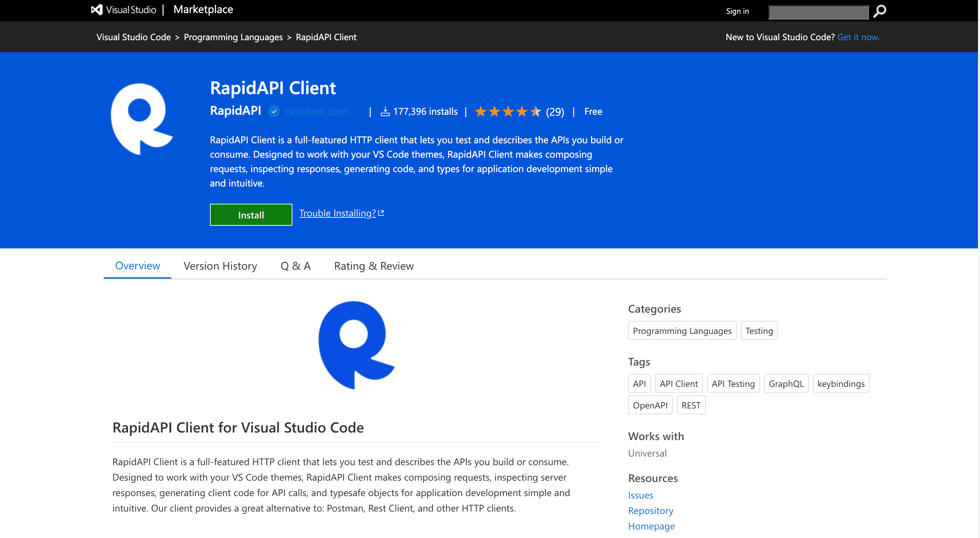Select the Testing category chip
This screenshot has width=980, height=538.
[759, 330]
